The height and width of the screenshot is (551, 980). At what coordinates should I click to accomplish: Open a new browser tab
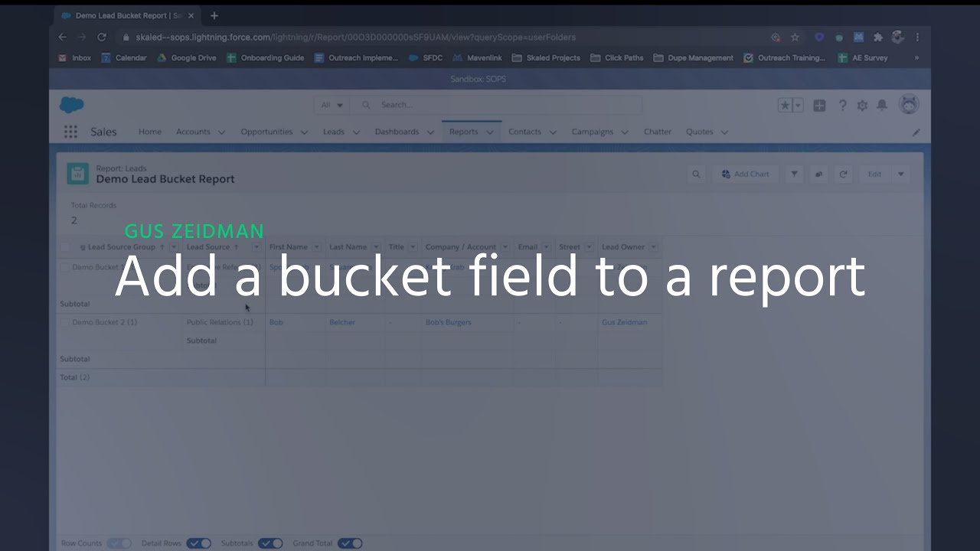214,15
